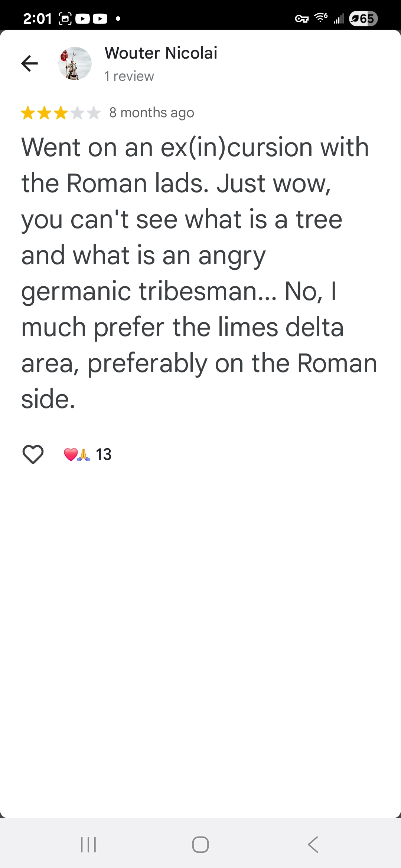Image resolution: width=401 pixels, height=868 pixels.
Task: Tap the VPN key status icon
Action: pyautogui.click(x=301, y=19)
